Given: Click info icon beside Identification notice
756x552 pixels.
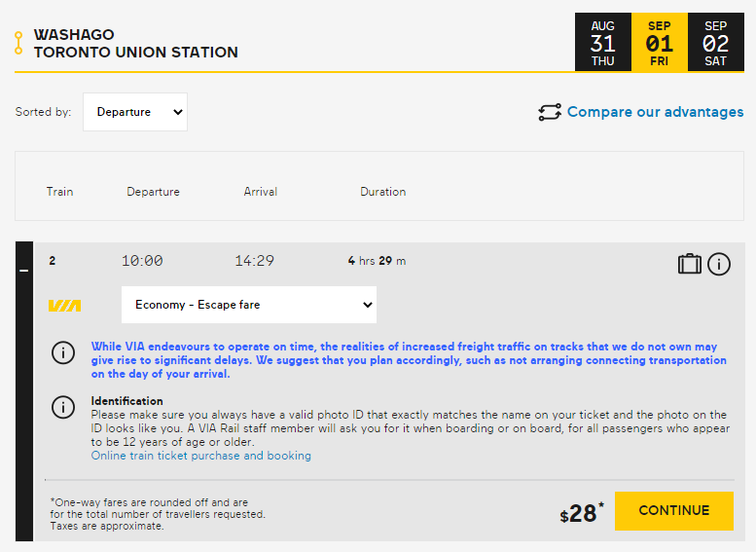Looking at the screenshot, I should (x=63, y=407).
